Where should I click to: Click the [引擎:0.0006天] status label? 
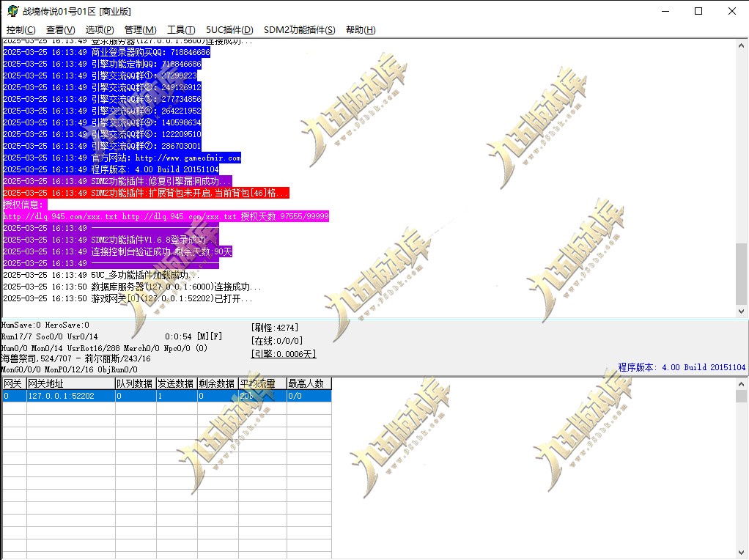(x=284, y=353)
